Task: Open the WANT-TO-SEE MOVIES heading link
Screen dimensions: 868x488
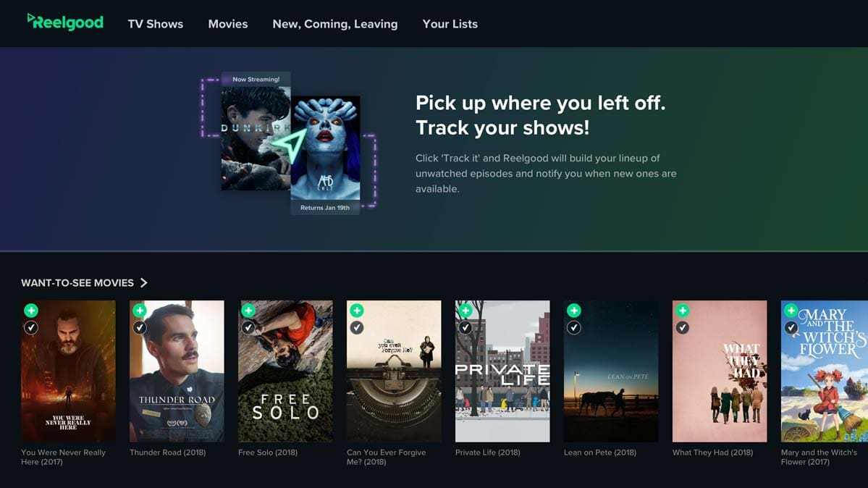Action: pyautogui.click(x=77, y=283)
